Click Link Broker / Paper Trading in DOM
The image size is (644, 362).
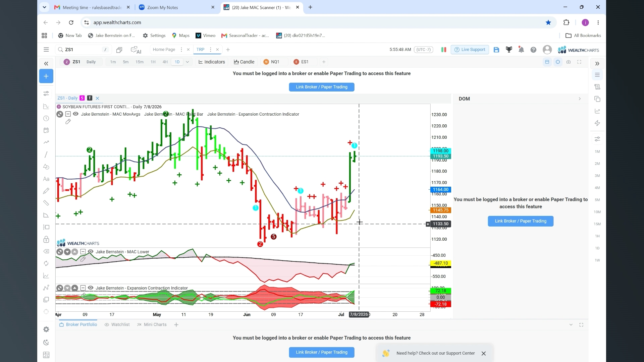(521, 221)
